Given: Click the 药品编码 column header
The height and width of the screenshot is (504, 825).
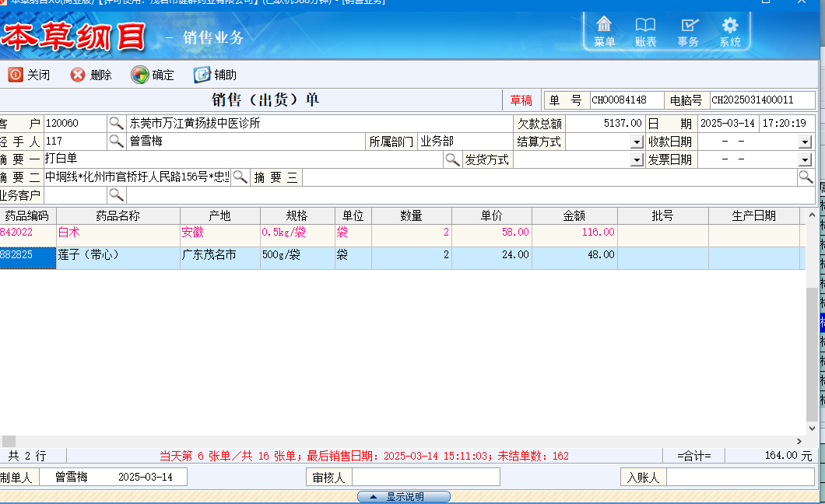Looking at the screenshot, I should tap(27, 215).
